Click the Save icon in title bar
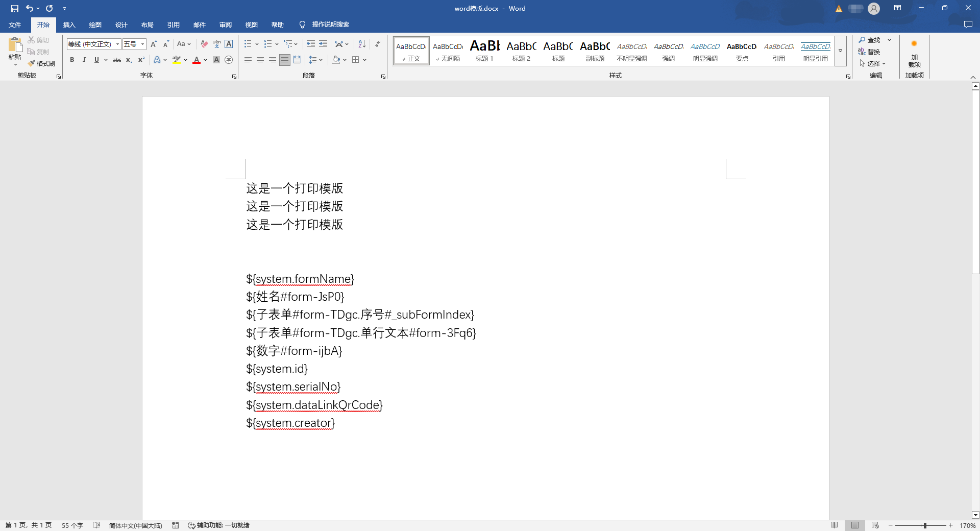The height and width of the screenshot is (531, 980). point(15,8)
